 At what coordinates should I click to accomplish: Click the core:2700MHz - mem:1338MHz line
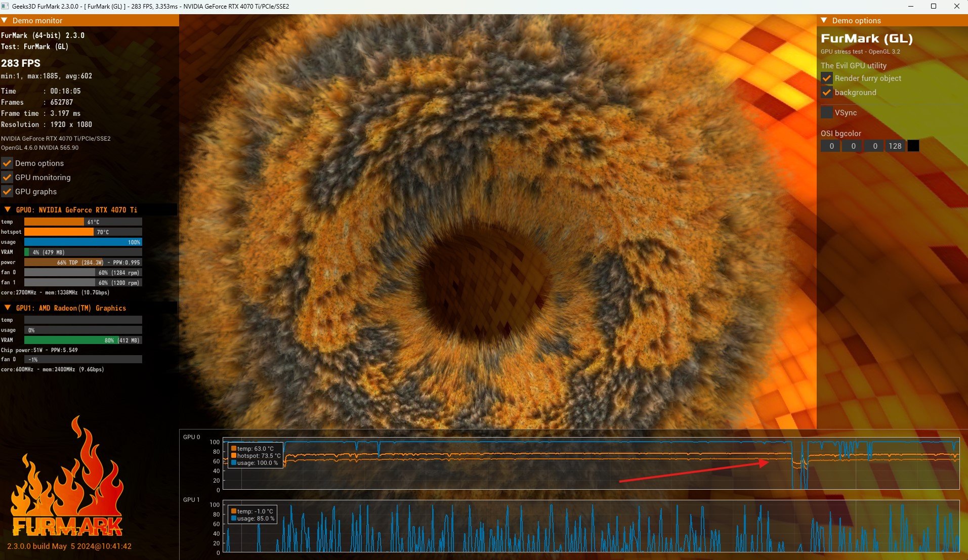coord(55,293)
